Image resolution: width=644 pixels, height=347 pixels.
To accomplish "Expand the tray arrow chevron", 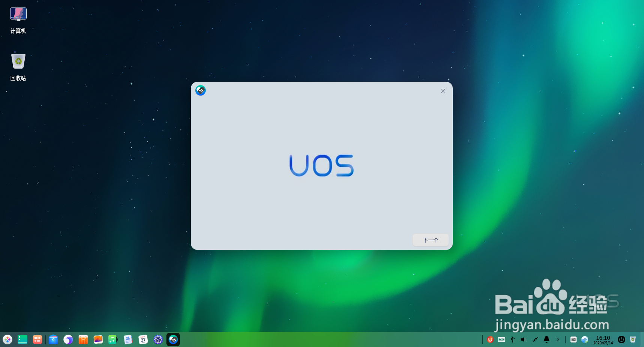I will pyautogui.click(x=558, y=340).
